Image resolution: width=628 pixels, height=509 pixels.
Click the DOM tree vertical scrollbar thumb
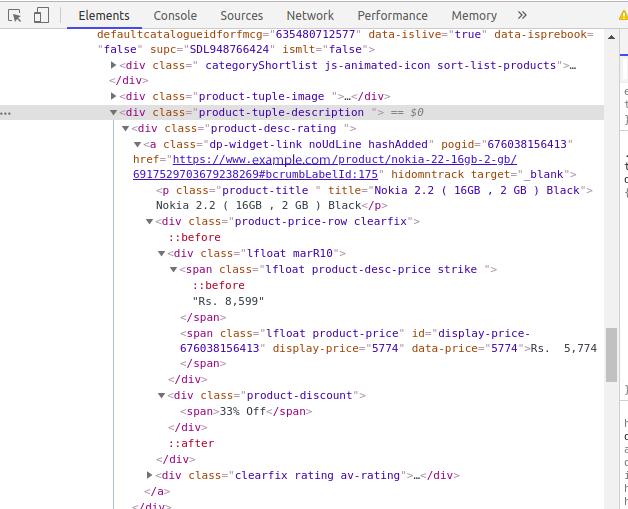[611, 355]
